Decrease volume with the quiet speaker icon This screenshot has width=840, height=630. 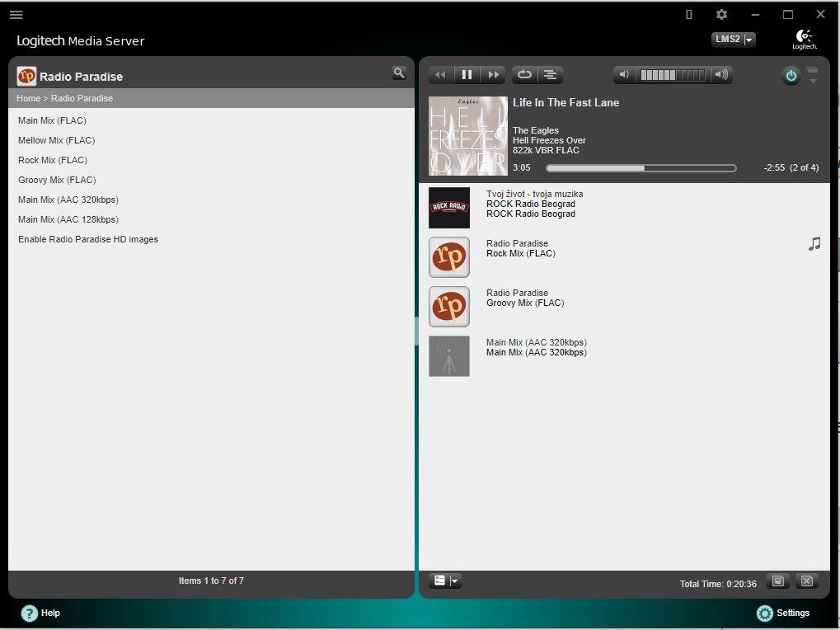pyautogui.click(x=624, y=75)
